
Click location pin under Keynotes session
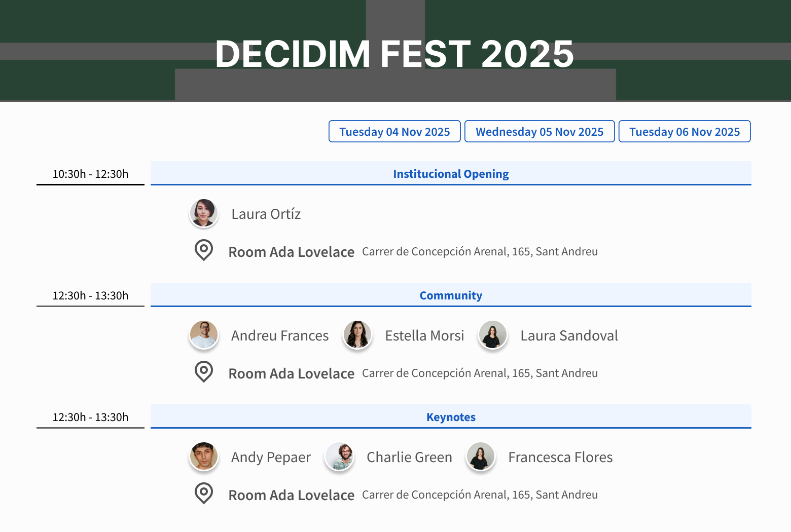tap(204, 493)
